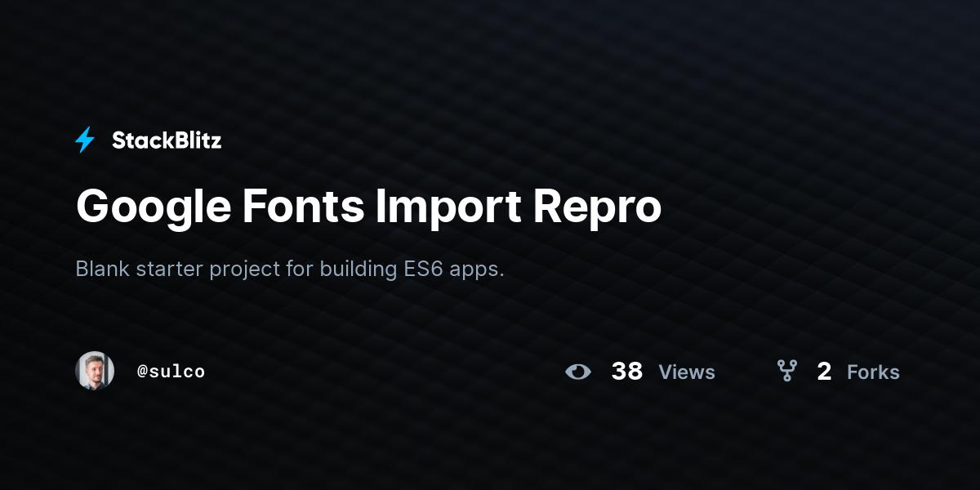Click the blue StackBlitz lightning bolt icon
The width and height of the screenshot is (980, 490).
85,140
